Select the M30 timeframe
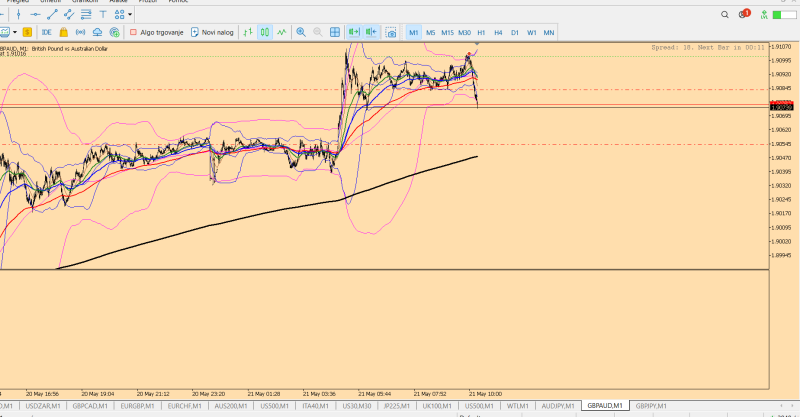 point(464,32)
